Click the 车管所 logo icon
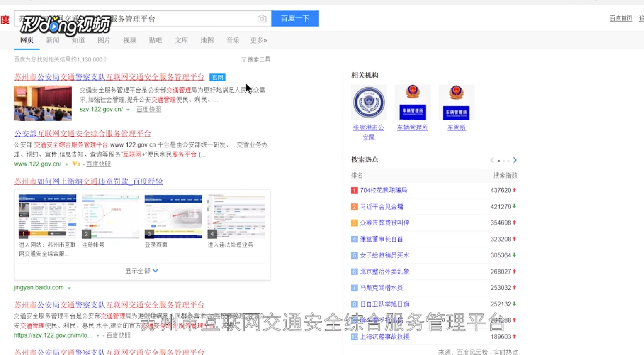 (x=457, y=103)
